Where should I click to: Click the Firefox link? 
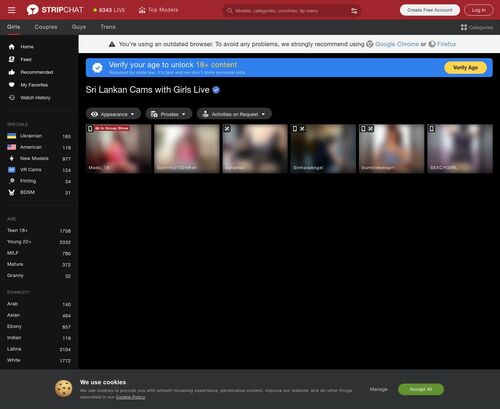(446, 44)
